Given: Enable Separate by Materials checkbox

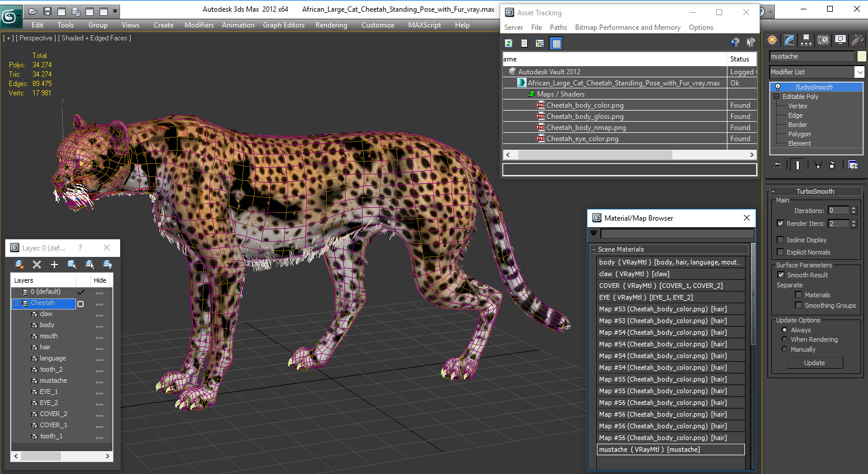Looking at the screenshot, I should point(798,295).
